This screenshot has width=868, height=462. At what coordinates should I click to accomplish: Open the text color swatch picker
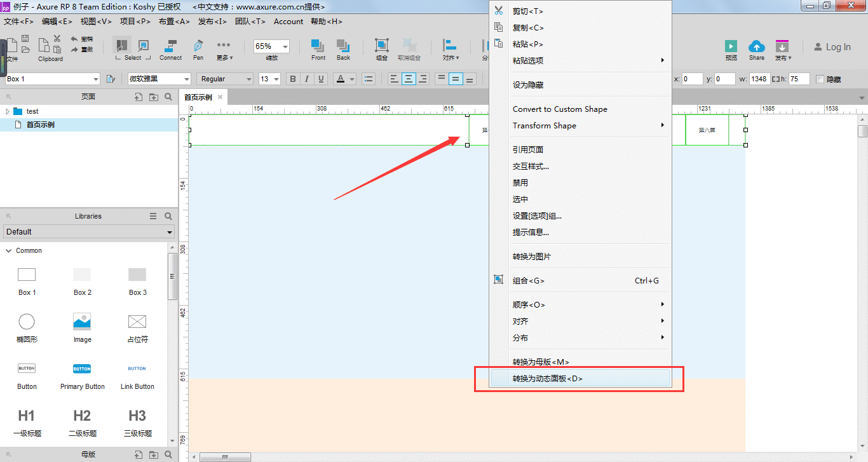pyautogui.click(x=345, y=79)
